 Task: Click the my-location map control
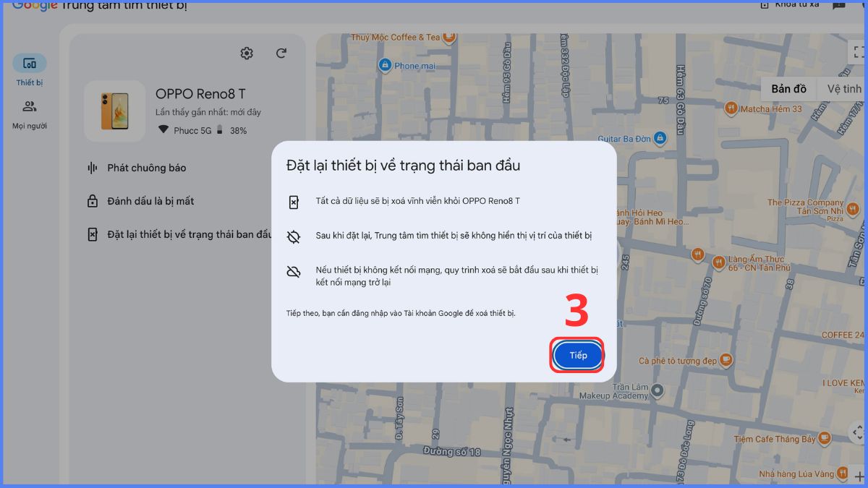point(859,432)
